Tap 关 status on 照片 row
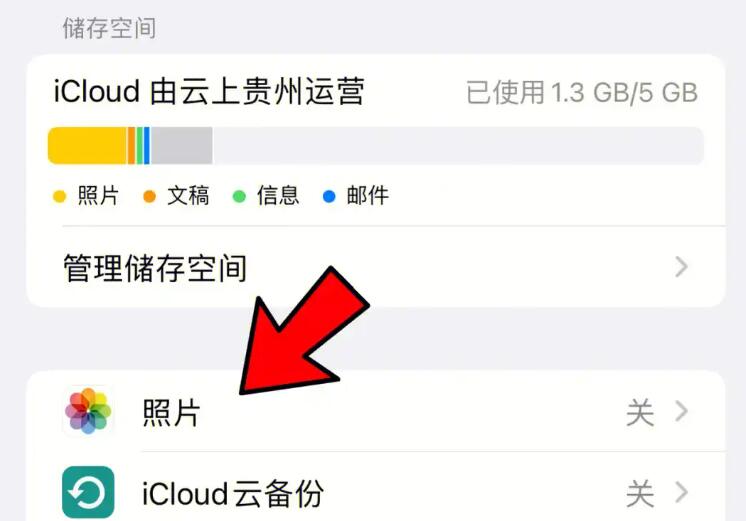Image resolution: width=746 pixels, height=521 pixels. (640, 413)
